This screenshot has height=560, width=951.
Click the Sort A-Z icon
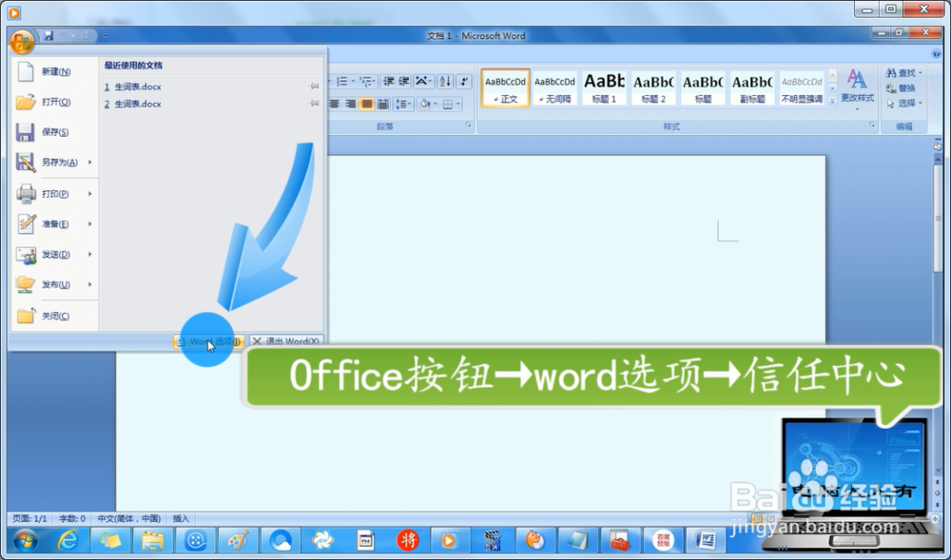[444, 81]
